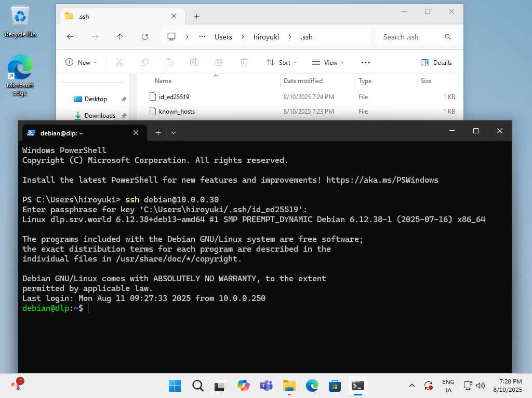Navigate up one folder level

coord(120,37)
